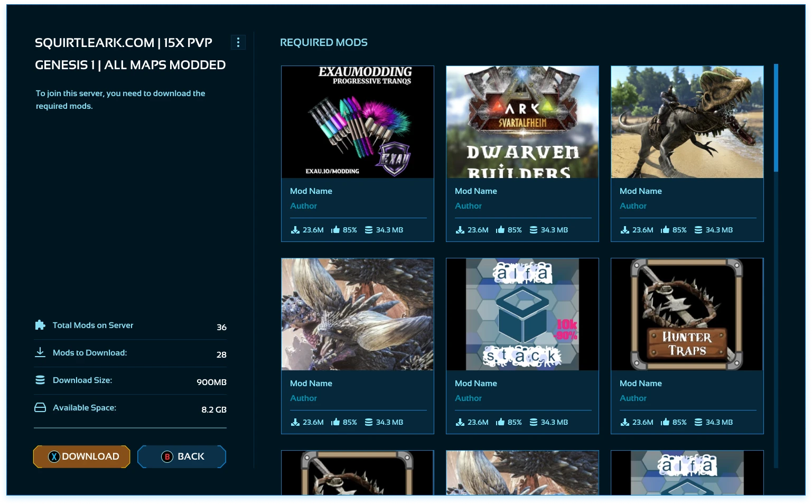Screen dimensions: 812x504
Task: Click the REQUIRED MODS heading
Action: click(x=324, y=42)
